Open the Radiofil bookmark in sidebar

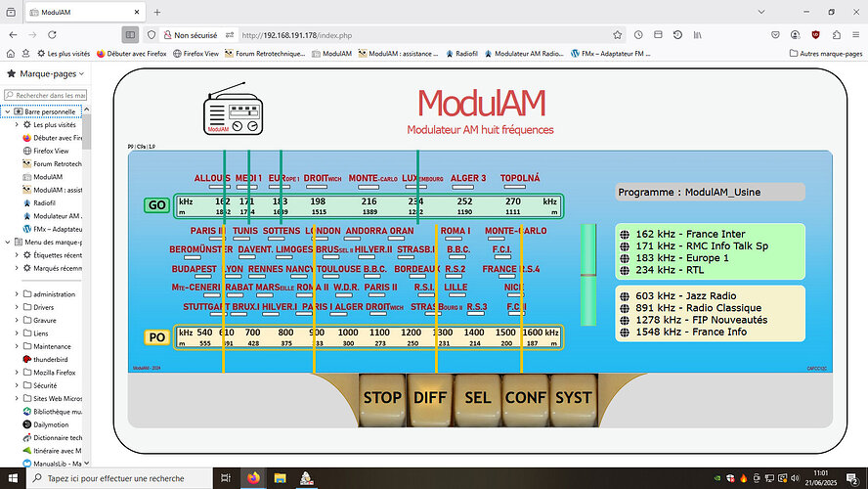tap(41, 202)
